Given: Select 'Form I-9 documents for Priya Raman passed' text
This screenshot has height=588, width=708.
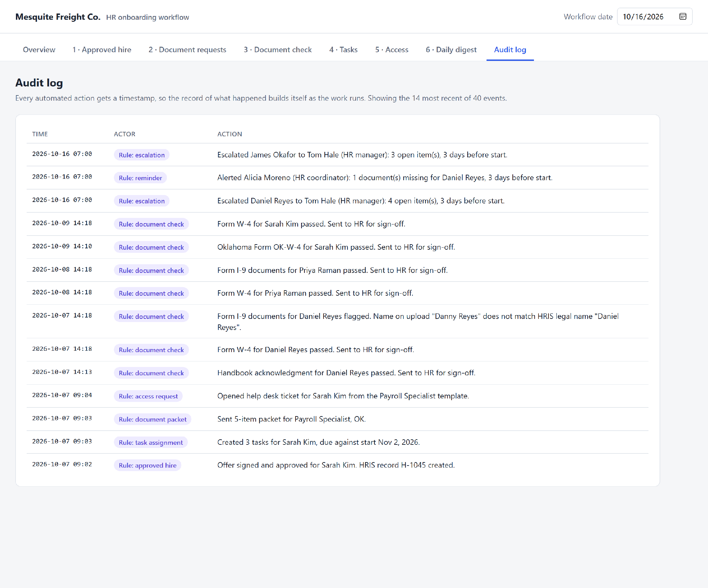Looking at the screenshot, I should (332, 270).
